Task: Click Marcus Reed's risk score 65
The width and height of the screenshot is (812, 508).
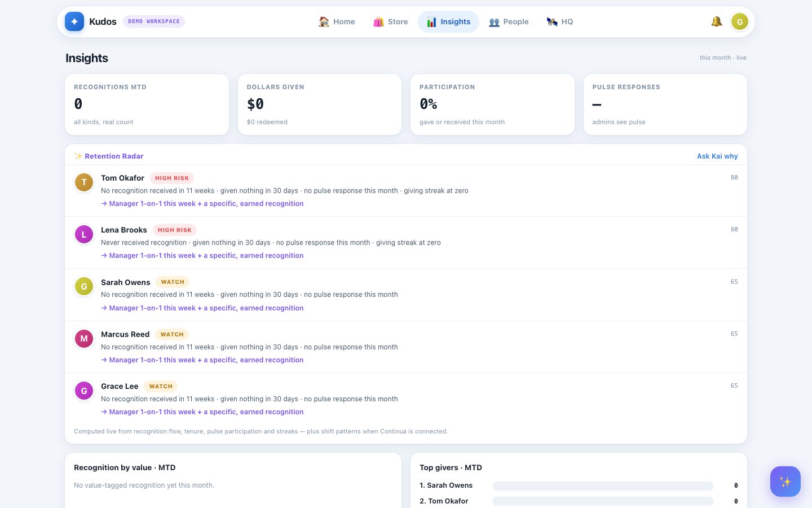Action: tap(734, 334)
